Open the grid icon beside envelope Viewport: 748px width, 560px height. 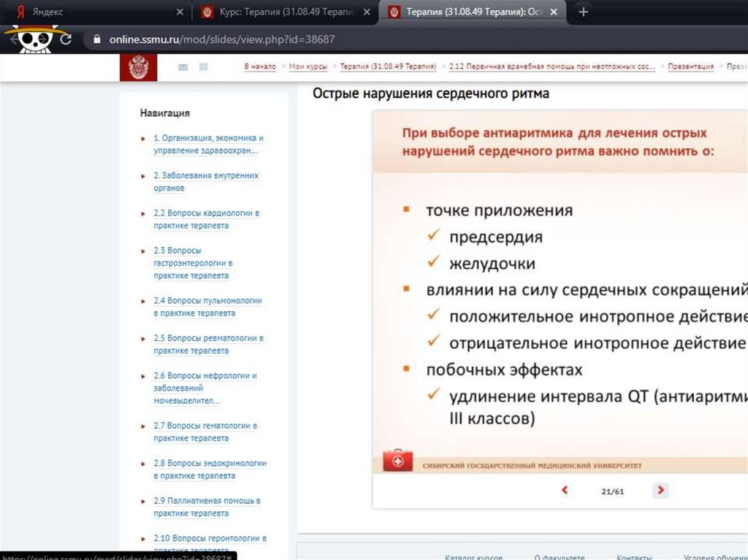[x=203, y=66]
